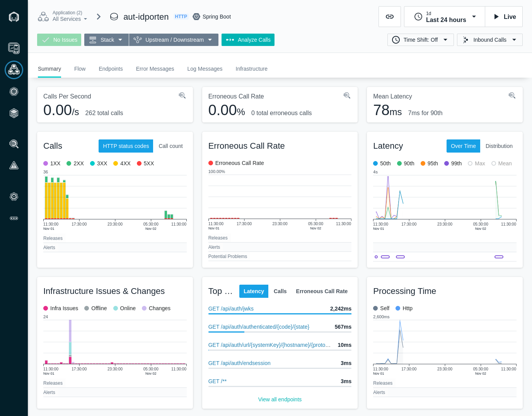Expand the Stack dropdown
The height and width of the screenshot is (416, 532).
coord(106,40)
